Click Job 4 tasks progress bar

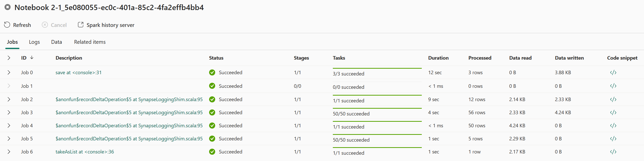[377, 122]
